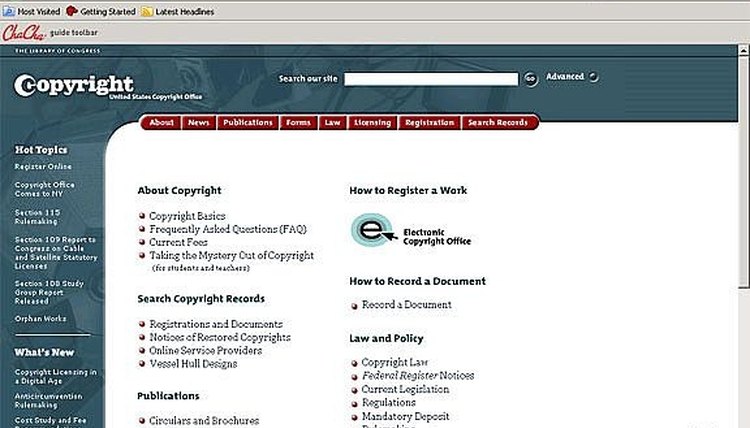Open the Law navigation tab

click(332, 122)
